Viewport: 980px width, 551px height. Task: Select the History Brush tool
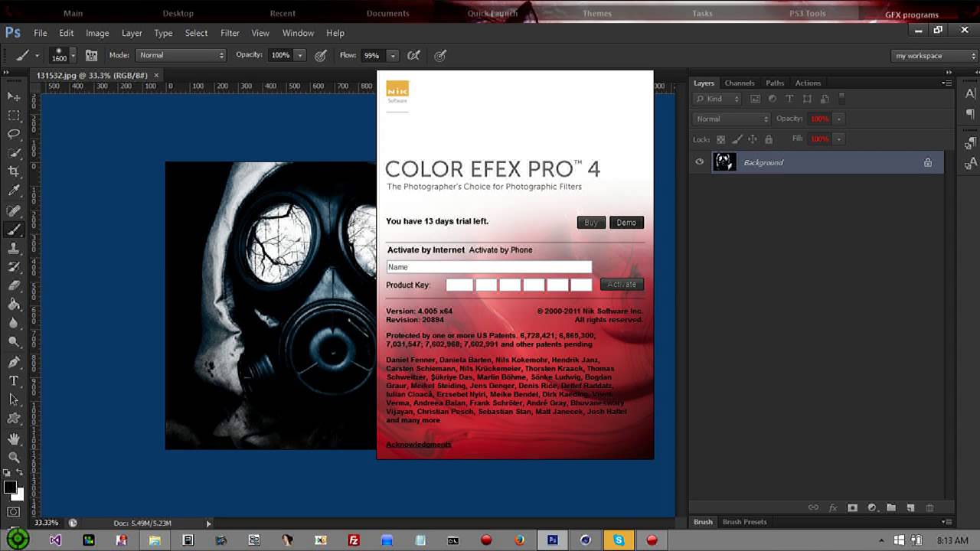[x=14, y=267]
